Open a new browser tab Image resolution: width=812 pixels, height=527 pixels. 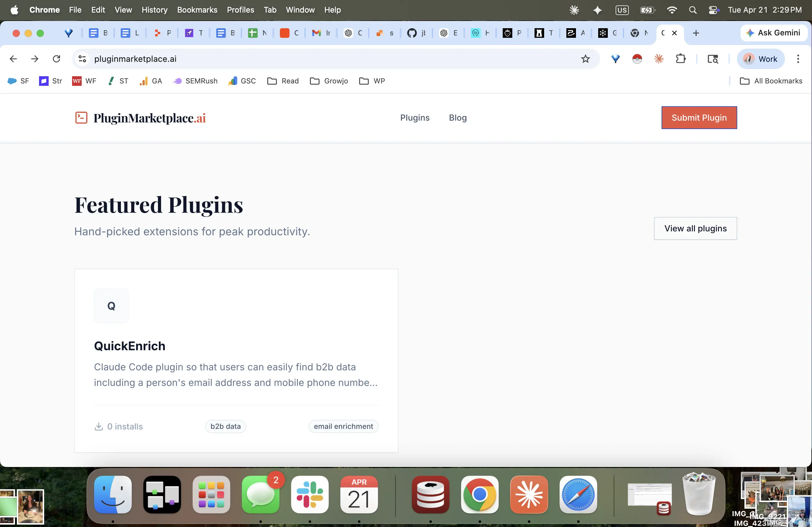(696, 33)
